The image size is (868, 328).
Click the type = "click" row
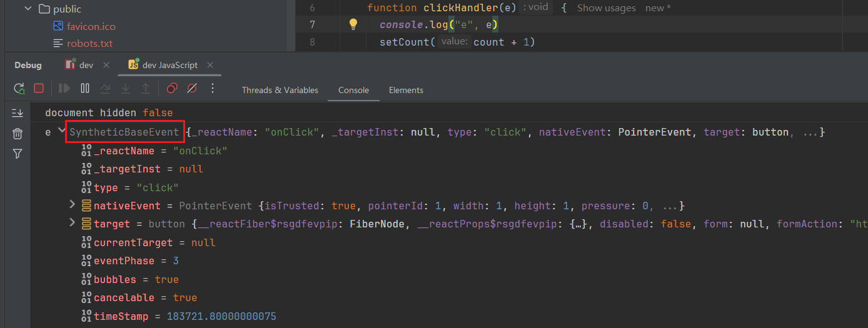tap(130, 187)
